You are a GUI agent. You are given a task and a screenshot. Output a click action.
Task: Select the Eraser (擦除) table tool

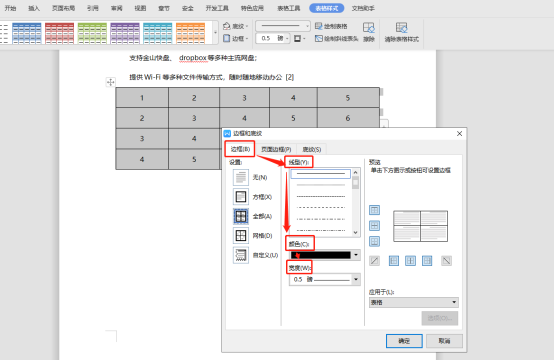(x=369, y=32)
